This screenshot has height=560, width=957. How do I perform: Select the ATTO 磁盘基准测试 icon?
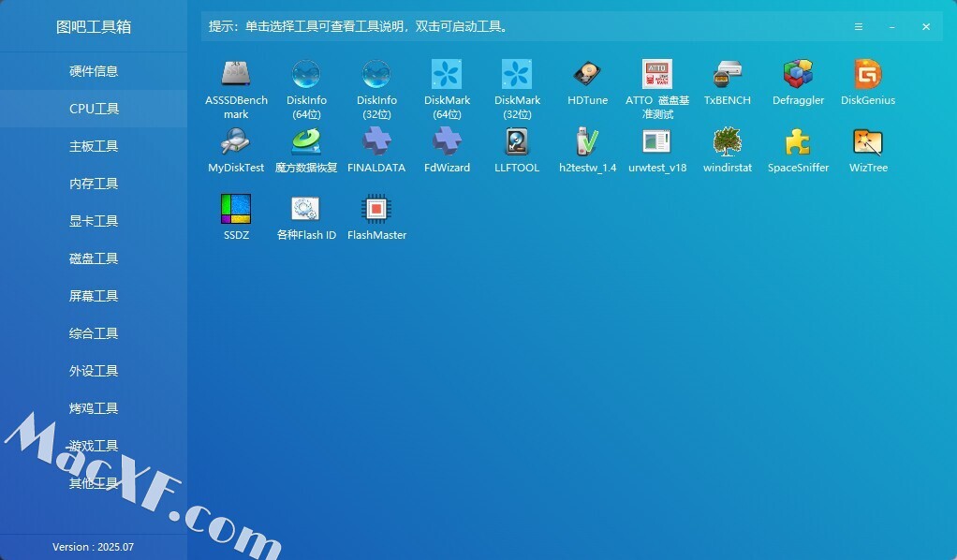click(657, 75)
